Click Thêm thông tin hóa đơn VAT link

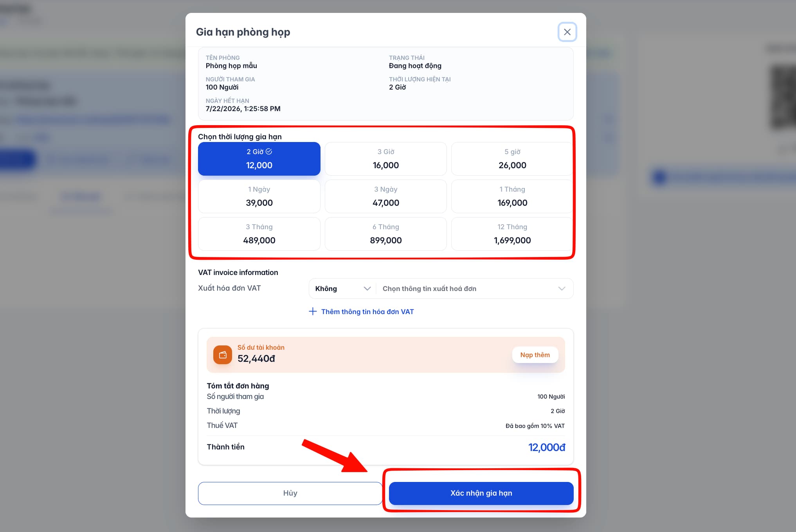[367, 312]
